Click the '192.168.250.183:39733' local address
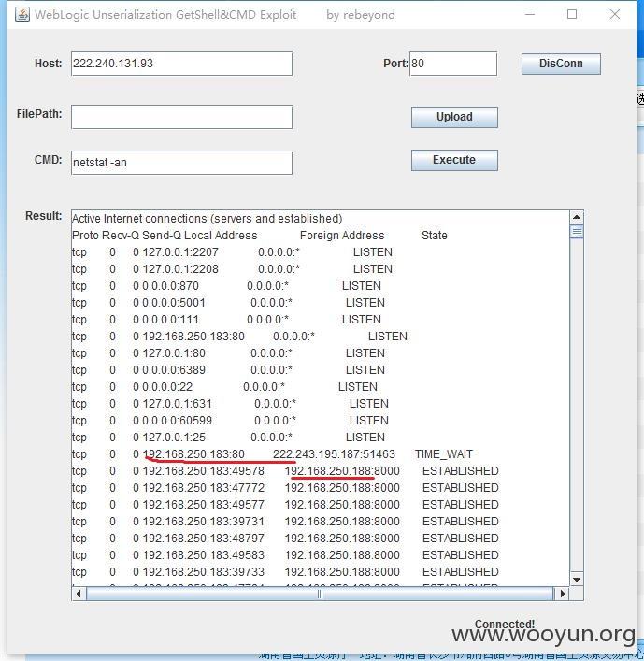The height and width of the screenshot is (661, 644). [203, 572]
